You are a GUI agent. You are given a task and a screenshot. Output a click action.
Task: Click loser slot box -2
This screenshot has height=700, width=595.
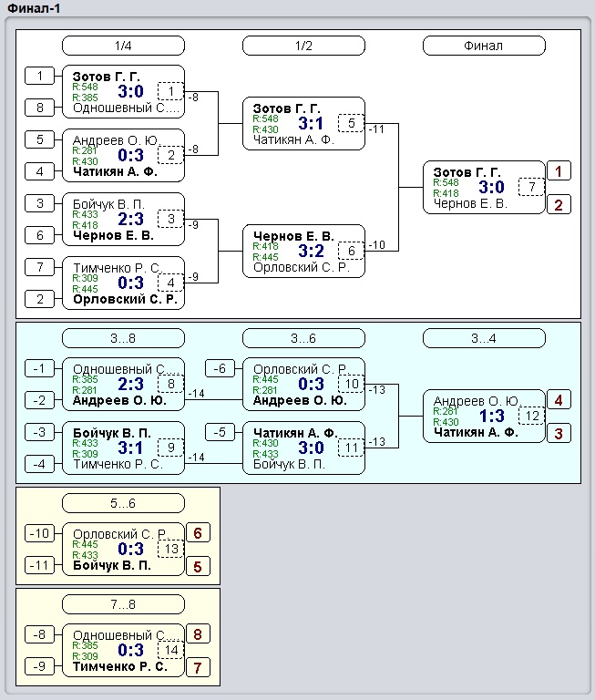(x=40, y=400)
